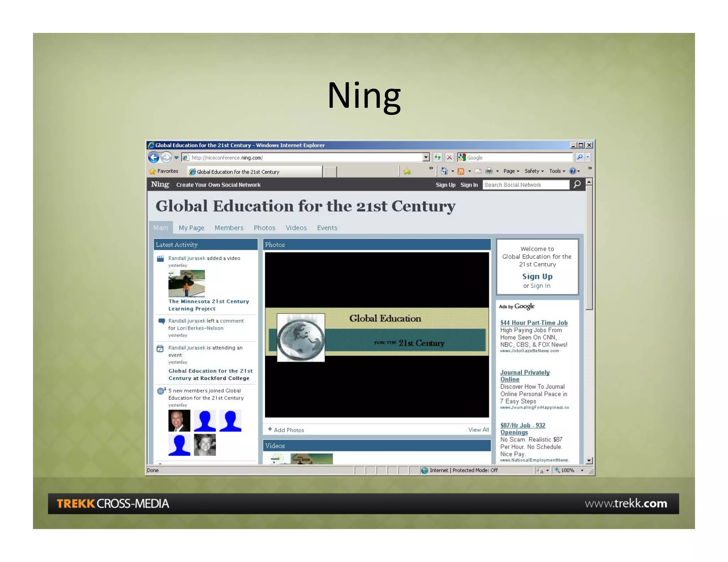Screen dimensions: 728x562
Task: Click the Minnesota video thumbnail
Action: coord(187,283)
